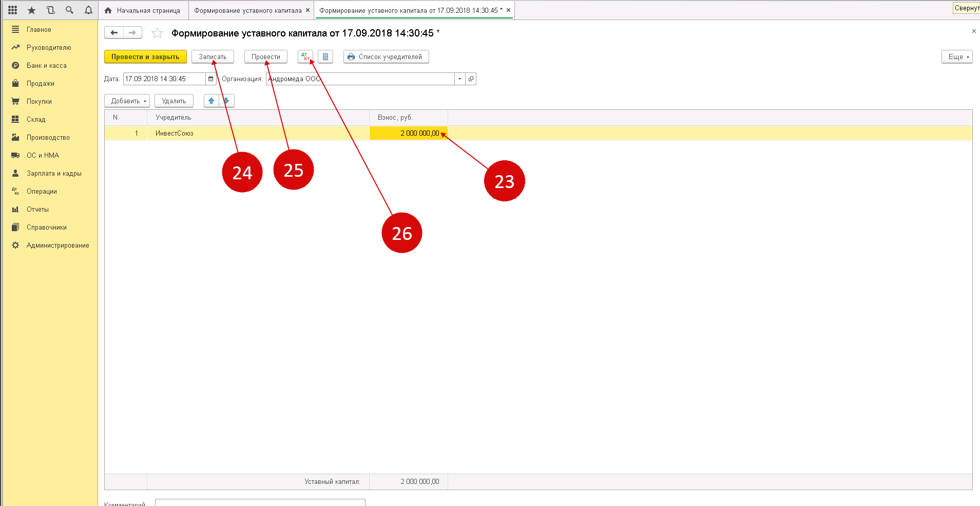Expand the Добавить dropdown
This screenshot has height=506, width=980.
pos(127,101)
